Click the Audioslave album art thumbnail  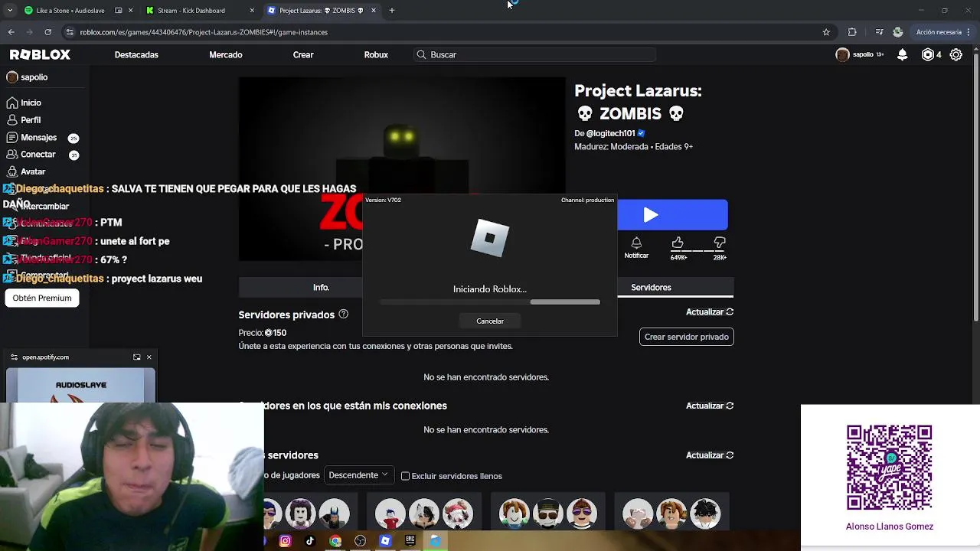pos(80,385)
